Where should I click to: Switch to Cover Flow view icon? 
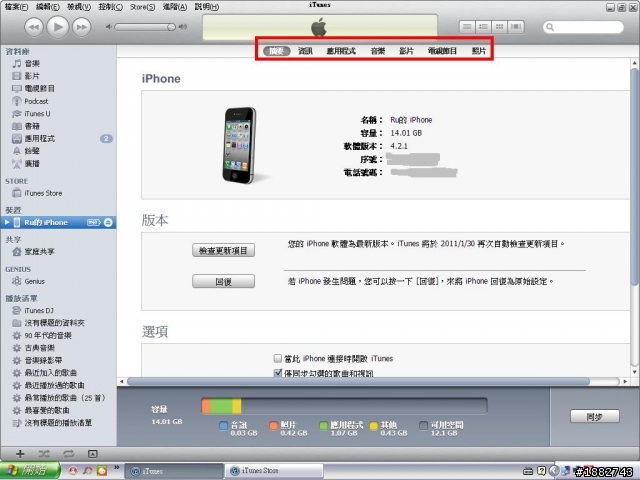(516, 27)
